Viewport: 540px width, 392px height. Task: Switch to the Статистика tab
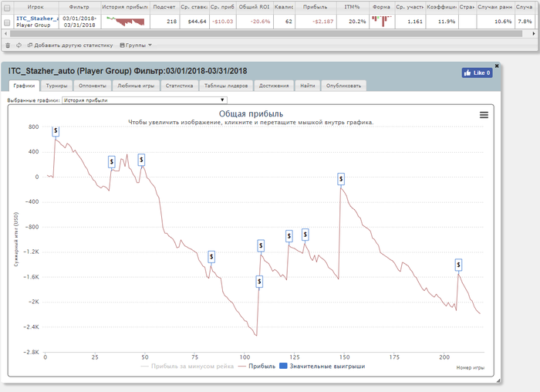click(x=180, y=86)
